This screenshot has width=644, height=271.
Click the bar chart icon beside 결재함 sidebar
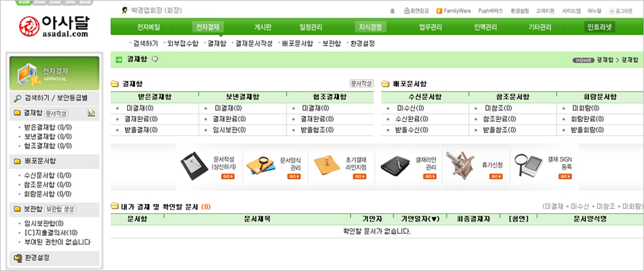click(x=91, y=113)
